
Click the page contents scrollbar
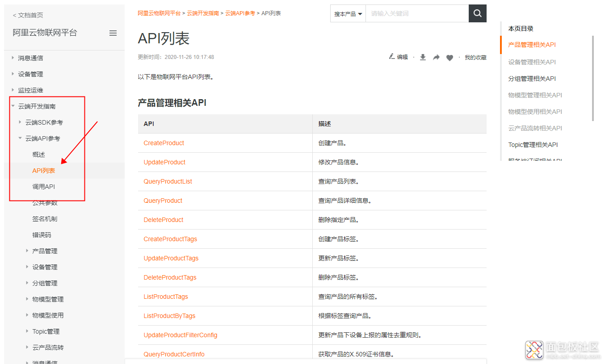(593, 78)
